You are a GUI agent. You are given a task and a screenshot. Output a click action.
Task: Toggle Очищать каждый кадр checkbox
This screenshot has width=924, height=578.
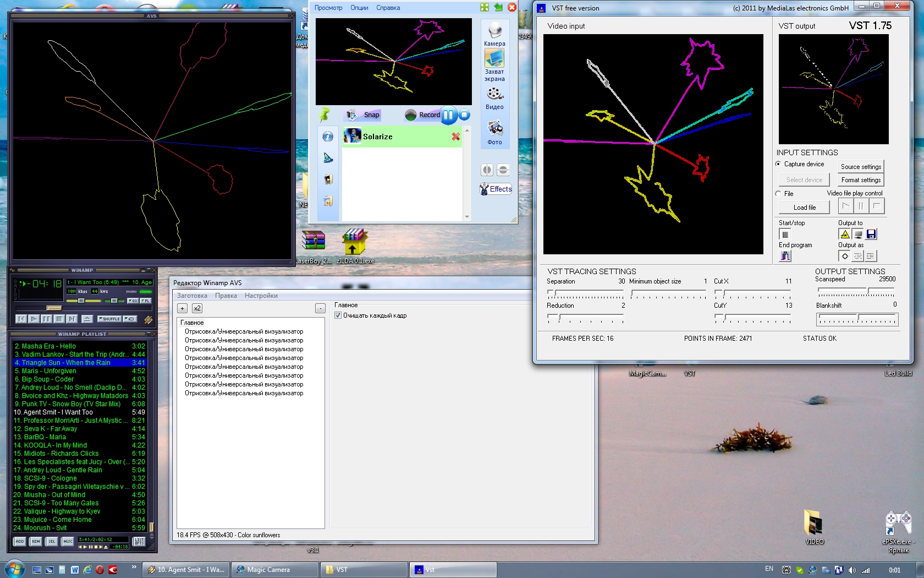[x=338, y=315]
